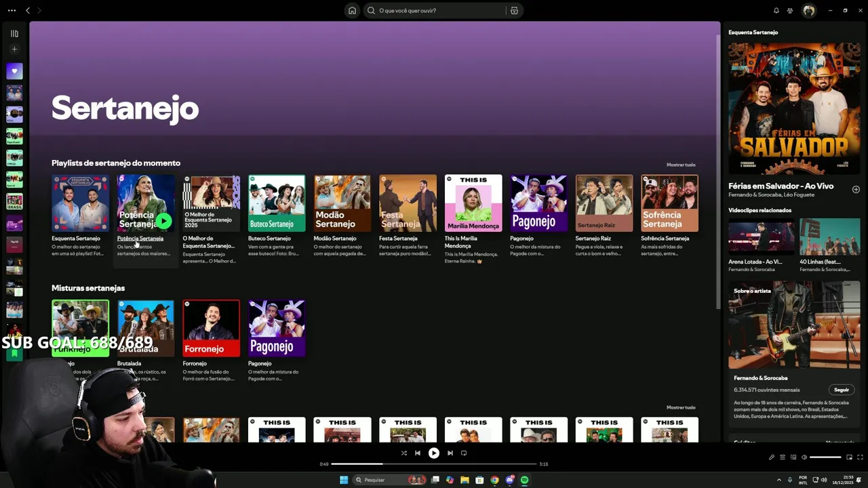Click 'Potência Sertaneja' title link
The image size is (868, 488).
click(140, 239)
